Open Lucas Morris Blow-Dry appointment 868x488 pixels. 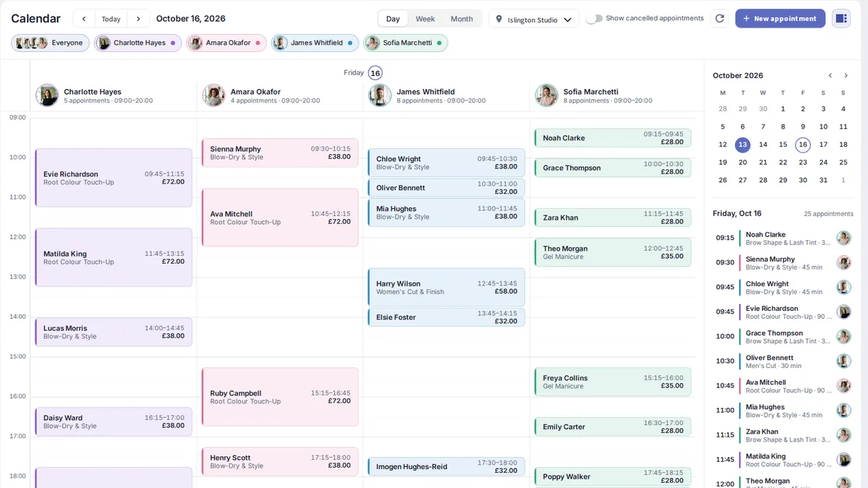click(114, 332)
